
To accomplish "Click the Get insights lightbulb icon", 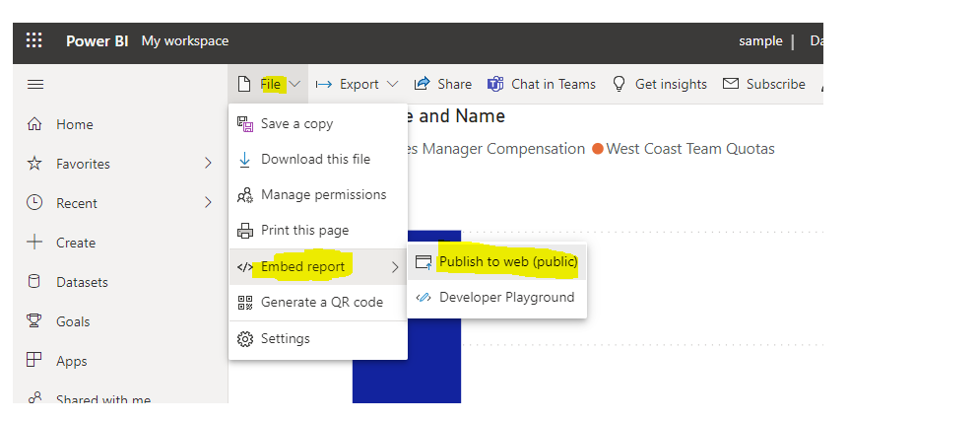I will (x=619, y=84).
